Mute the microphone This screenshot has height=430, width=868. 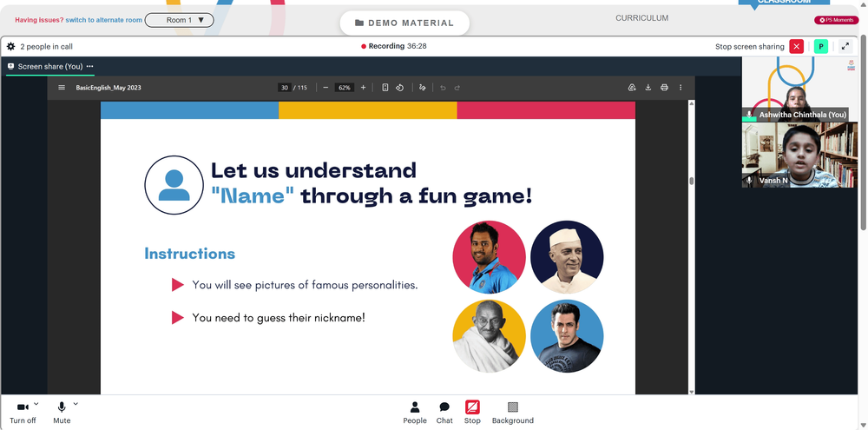62,413
